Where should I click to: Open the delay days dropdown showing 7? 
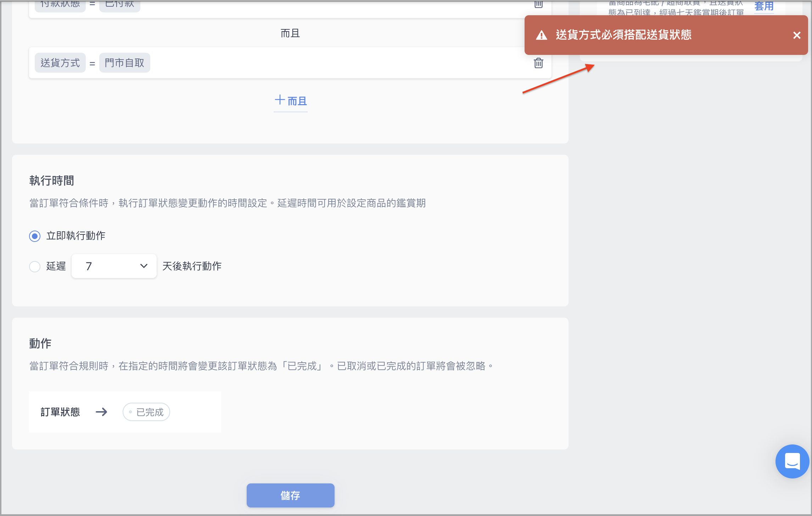click(x=114, y=266)
